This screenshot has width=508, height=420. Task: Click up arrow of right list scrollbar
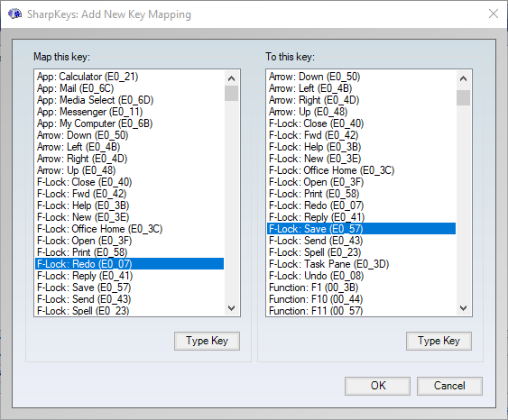coord(463,78)
